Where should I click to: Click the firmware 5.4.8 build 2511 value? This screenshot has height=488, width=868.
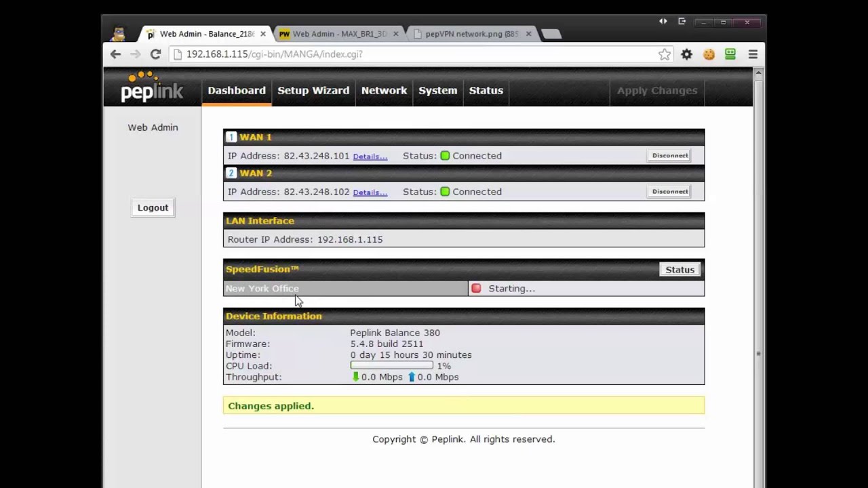pyautogui.click(x=387, y=344)
